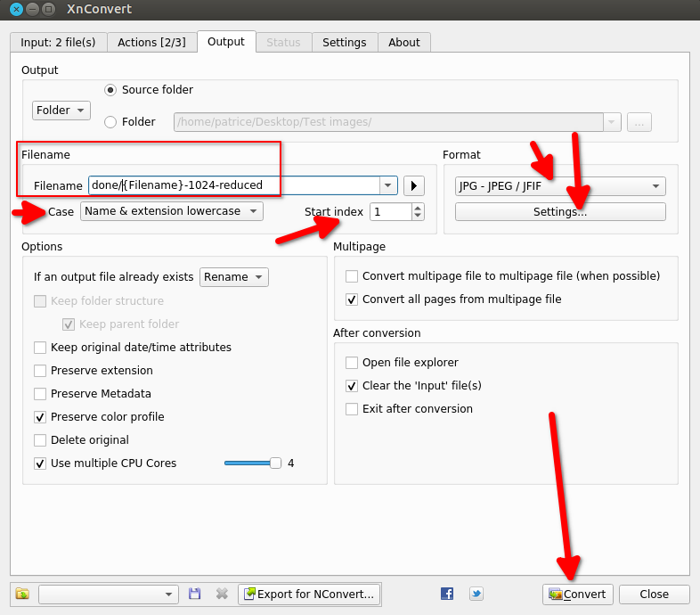Open the load script folder icon

[22, 594]
